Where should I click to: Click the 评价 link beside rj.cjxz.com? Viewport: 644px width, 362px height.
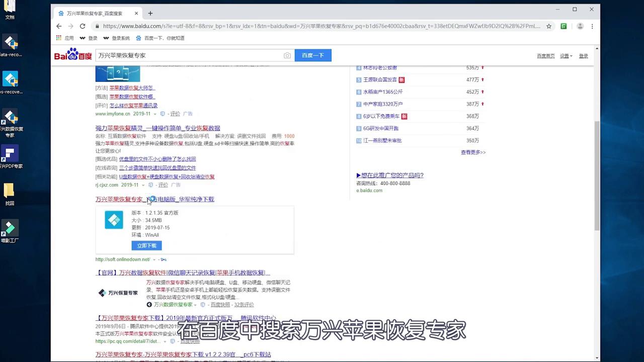click(x=163, y=185)
